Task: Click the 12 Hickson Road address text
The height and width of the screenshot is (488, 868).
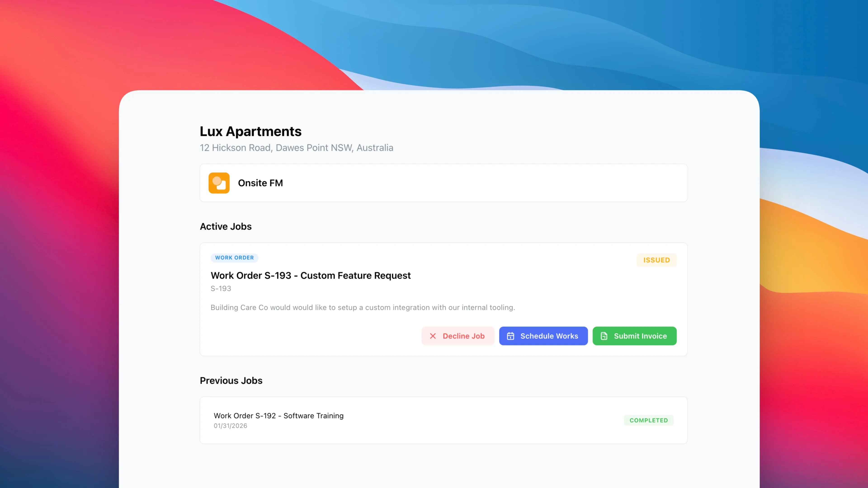Action: (296, 148)
